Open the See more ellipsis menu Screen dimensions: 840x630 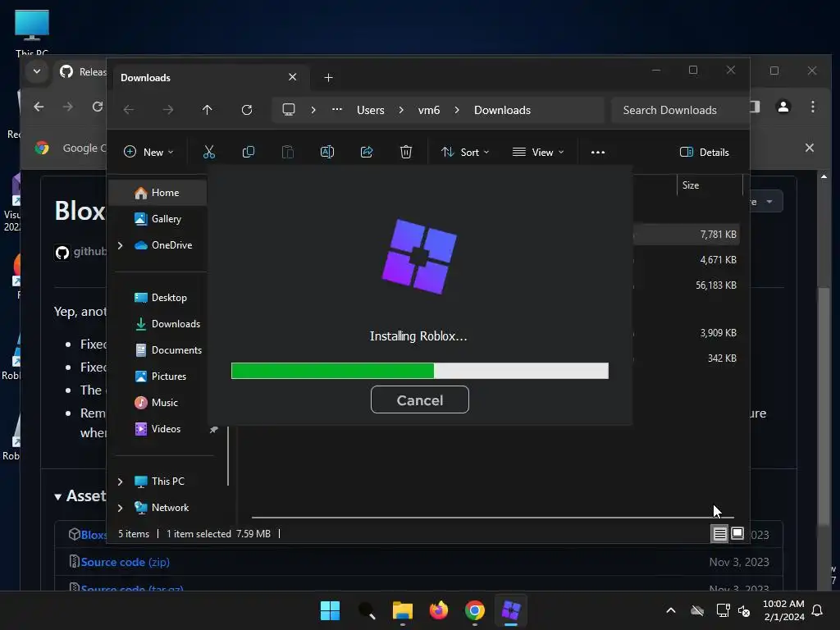click(x=598, y=152)
